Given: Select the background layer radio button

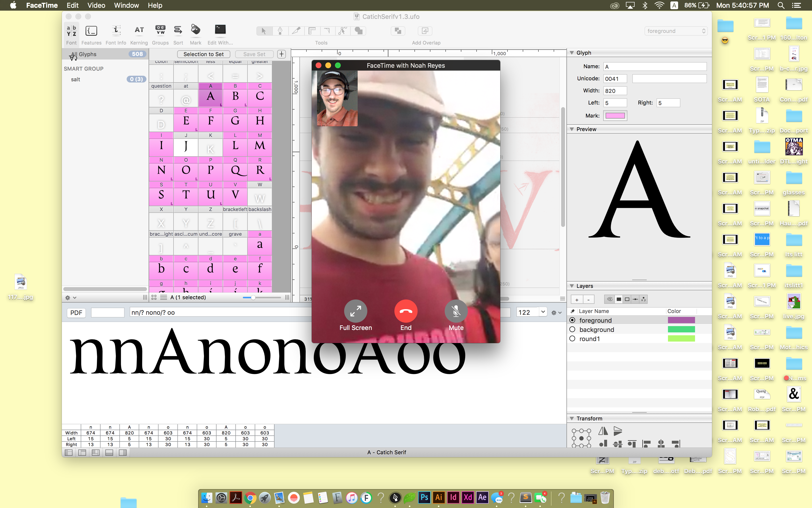Looking at the screenshot, I should 573,329.
